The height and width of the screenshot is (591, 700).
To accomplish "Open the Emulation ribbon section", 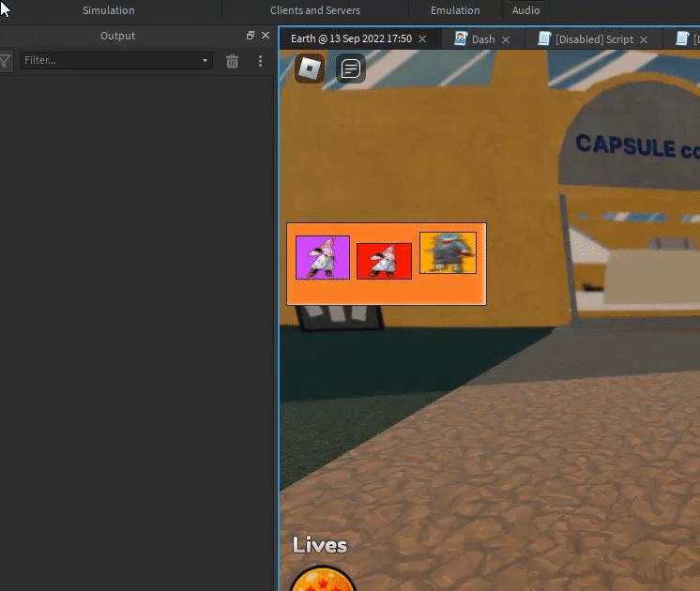I will [455, 10].
